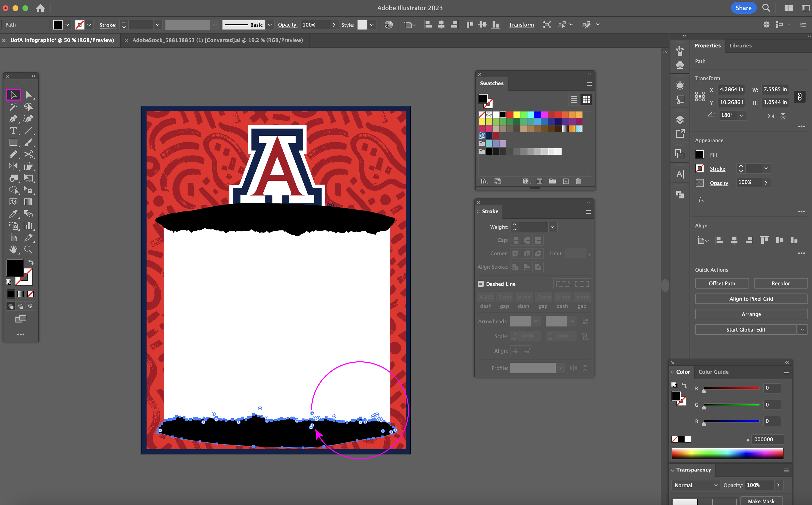Delete swatch with the trash icon
The width and height of the screenshot is (812, 505).
[578, 181]
